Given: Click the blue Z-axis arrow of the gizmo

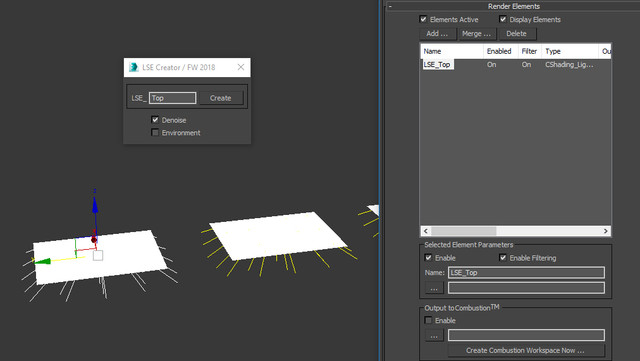Looking at the screenshot, I should coord(95,204).
